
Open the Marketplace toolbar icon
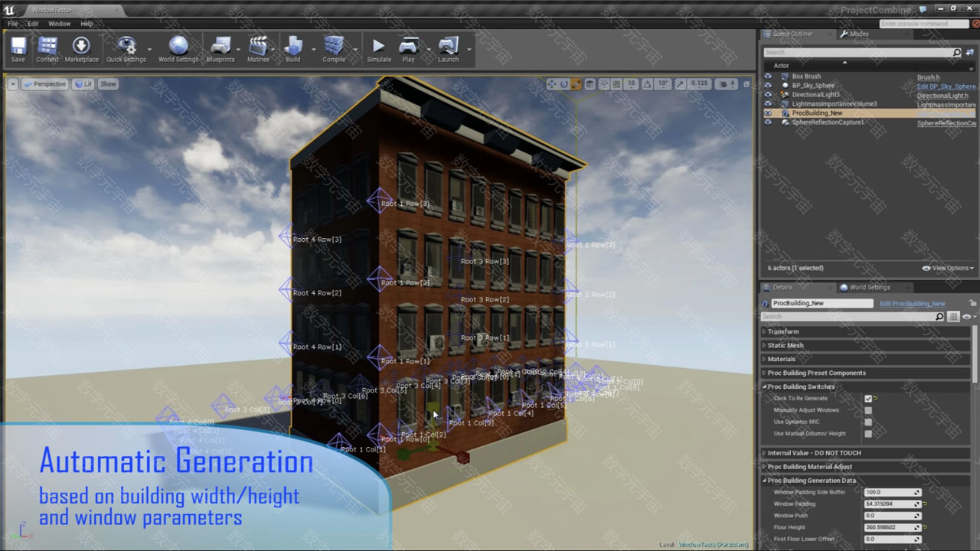pos(81,49)
